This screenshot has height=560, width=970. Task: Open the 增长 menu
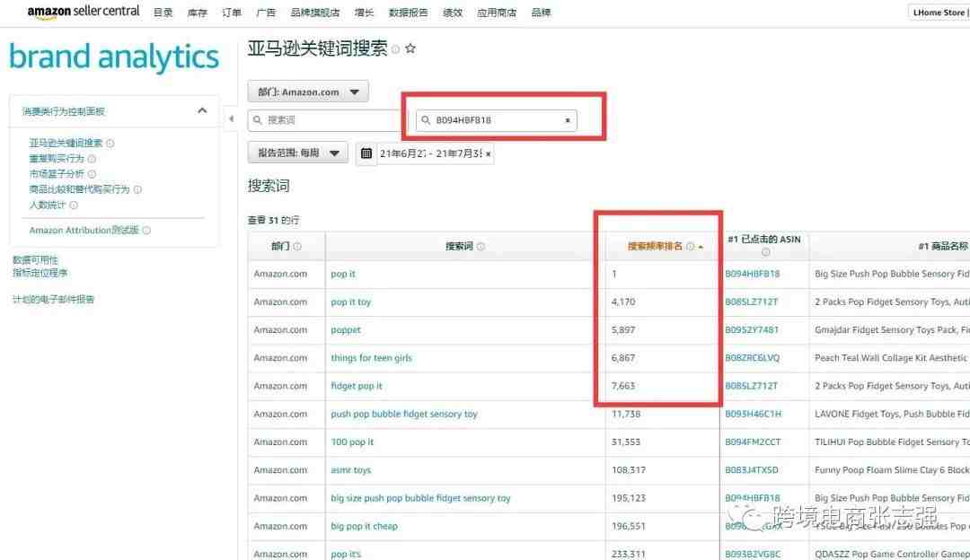365,13
